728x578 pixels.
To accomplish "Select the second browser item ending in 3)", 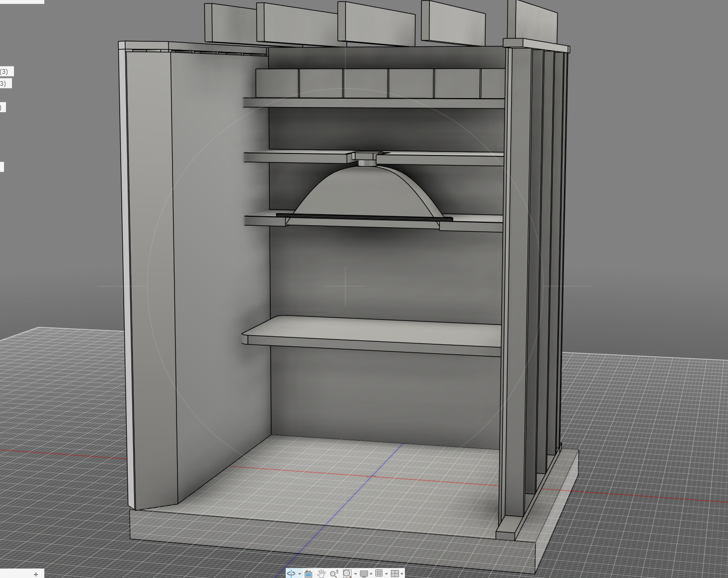I will pyautogui.click(x=5, y=83).
